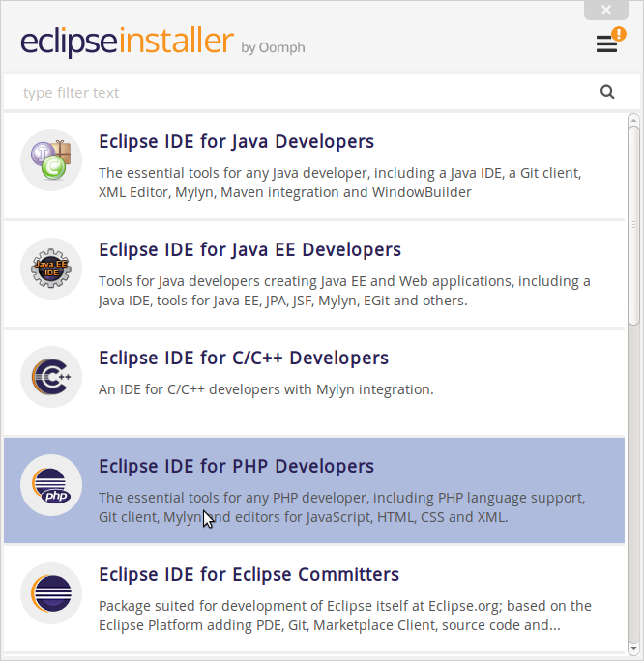Click the 'by Oomph' label
The image size is (644, 661).
pos(273,47)
